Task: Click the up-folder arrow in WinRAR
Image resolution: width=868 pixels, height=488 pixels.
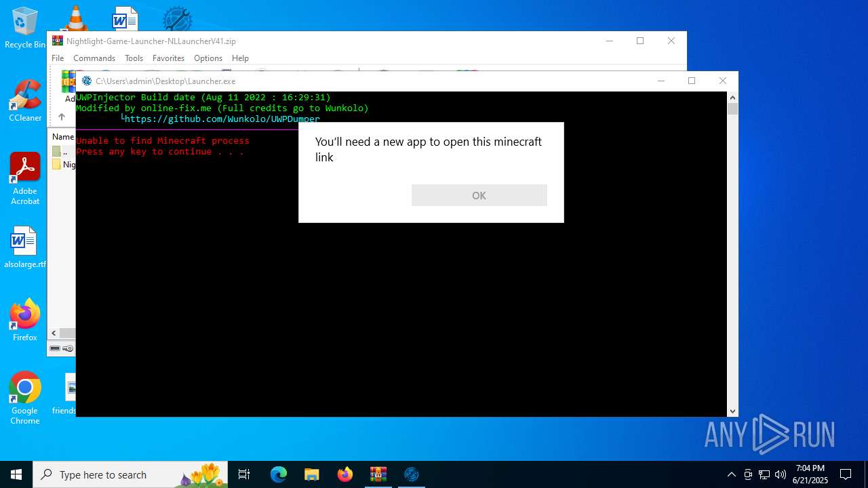Action: click(x=61, y=117)
